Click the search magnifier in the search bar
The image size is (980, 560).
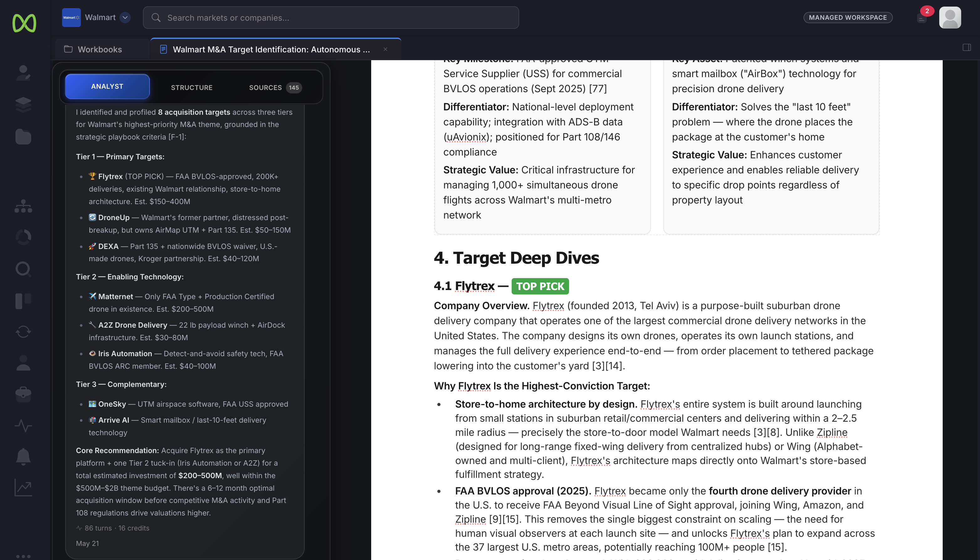pos(156,17)
